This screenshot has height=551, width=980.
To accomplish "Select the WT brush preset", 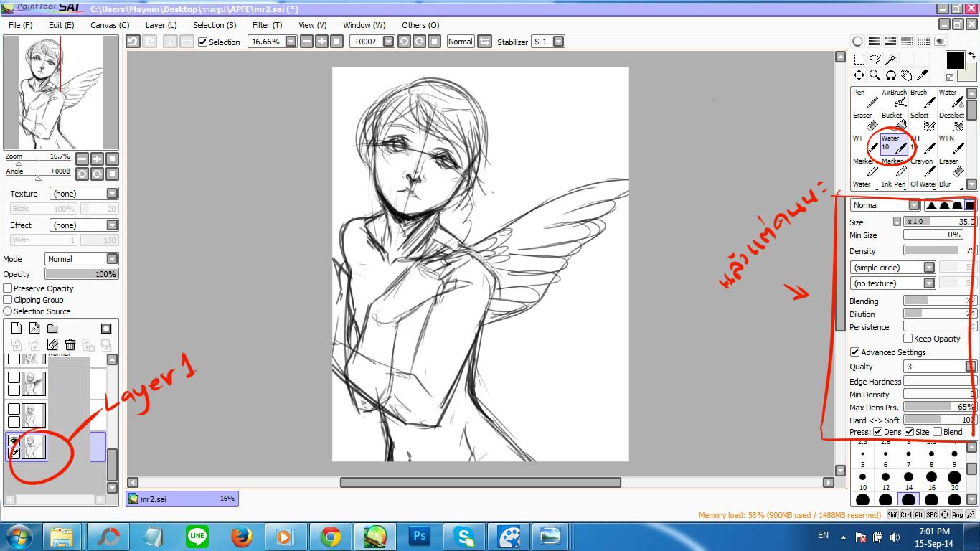I will [864, 144].
